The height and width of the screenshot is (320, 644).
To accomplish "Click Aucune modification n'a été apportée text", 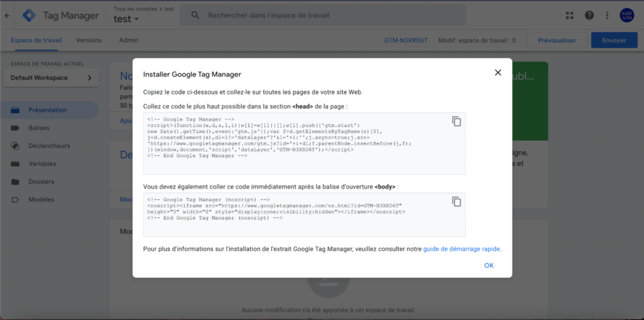I will coord(328,310).
